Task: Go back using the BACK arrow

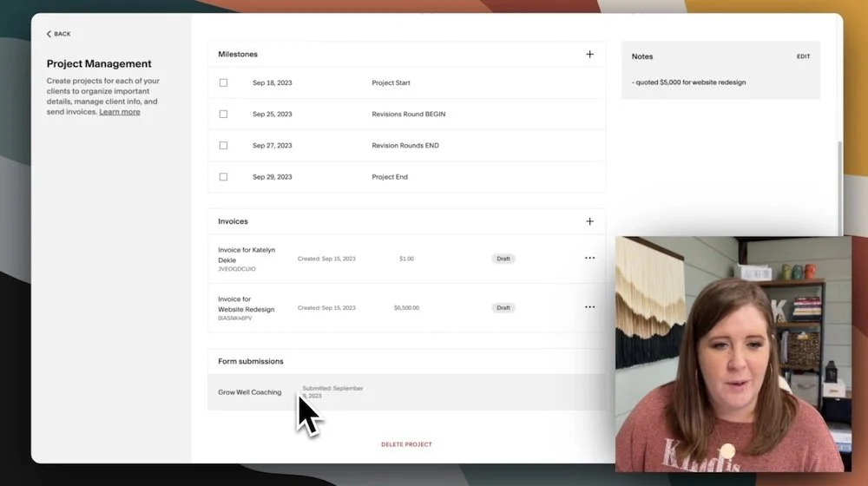Action: point(58,34)
